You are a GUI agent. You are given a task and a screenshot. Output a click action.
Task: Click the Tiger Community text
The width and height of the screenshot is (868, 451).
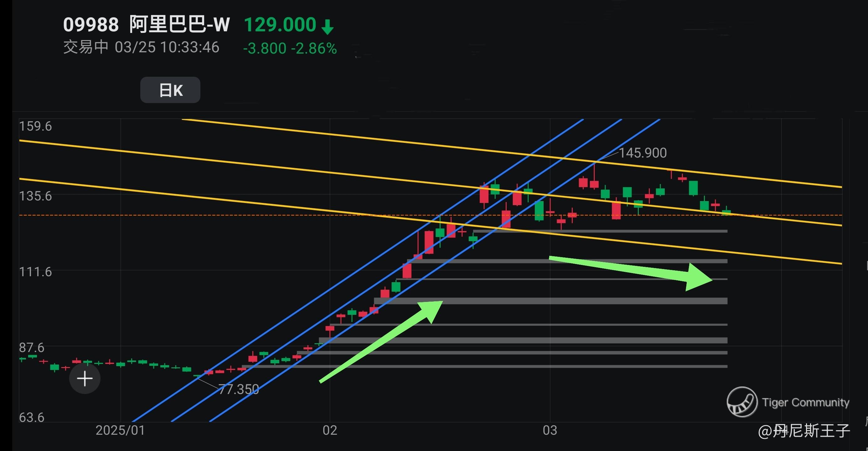(805, 402)
